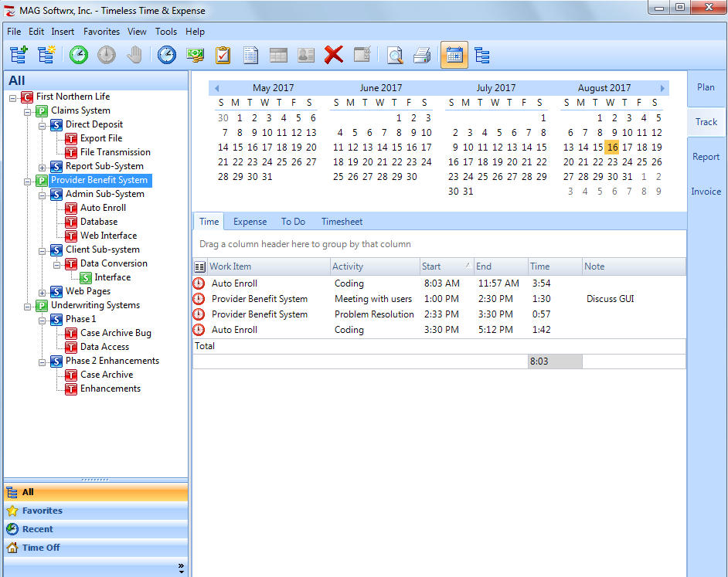The image size is (728, 577).
Task: Switch to the Expense tab
Action: pos(250,222)
